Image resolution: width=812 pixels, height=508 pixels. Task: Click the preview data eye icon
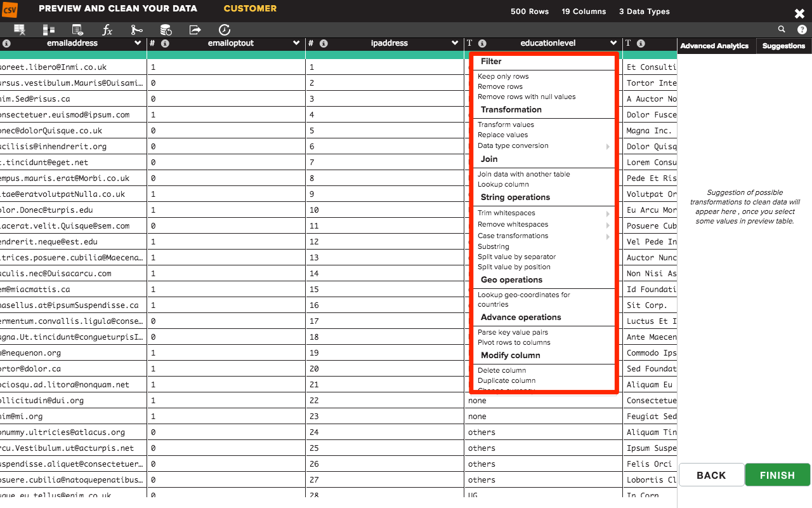click(x=78, y=30)
